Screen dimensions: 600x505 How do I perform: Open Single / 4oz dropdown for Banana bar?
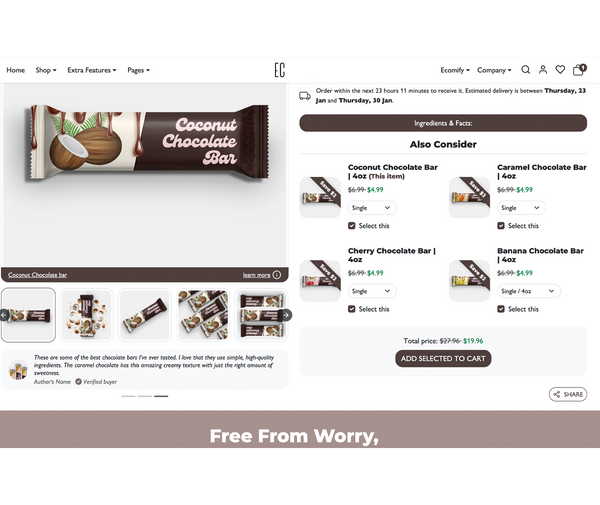529,291
